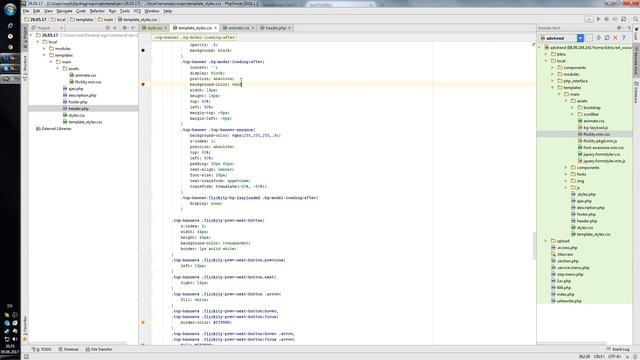Open the File Transfer tool window
The height and width of the screenshot is (360, 640).
pos(98,349)
